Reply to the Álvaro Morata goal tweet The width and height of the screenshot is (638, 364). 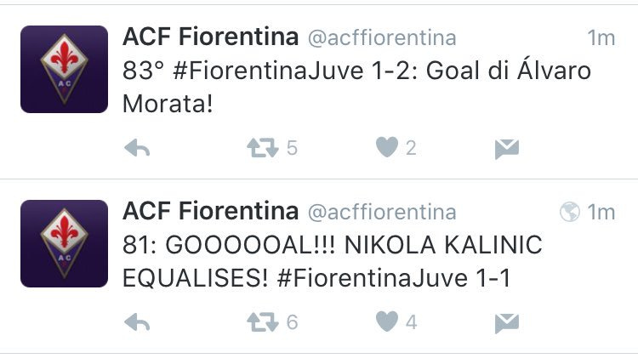point(137,148)
